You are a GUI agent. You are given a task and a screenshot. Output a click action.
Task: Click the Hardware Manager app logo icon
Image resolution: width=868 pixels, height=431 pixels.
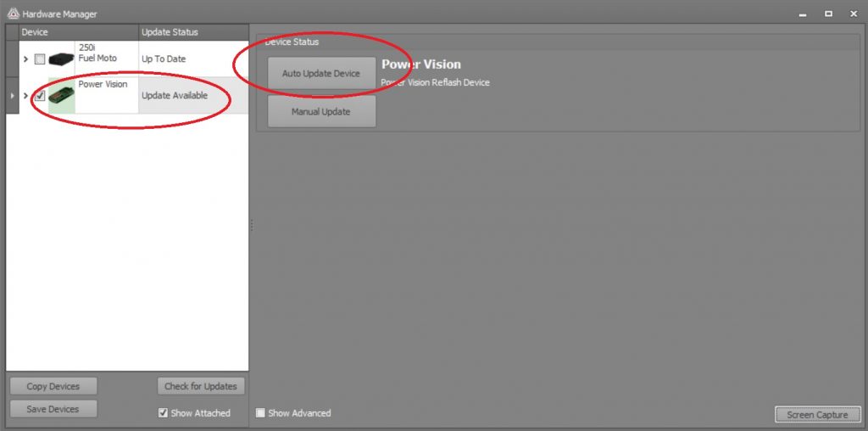[x=12, y=14]
